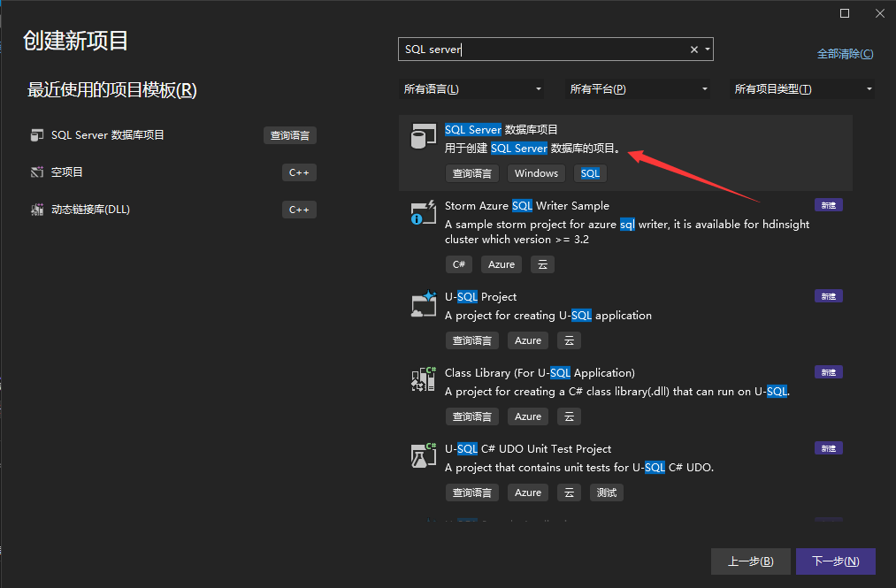Click the 新建 badge on Storm Azure sample
This screenshot has height=588, width=896.
(829, 205)
